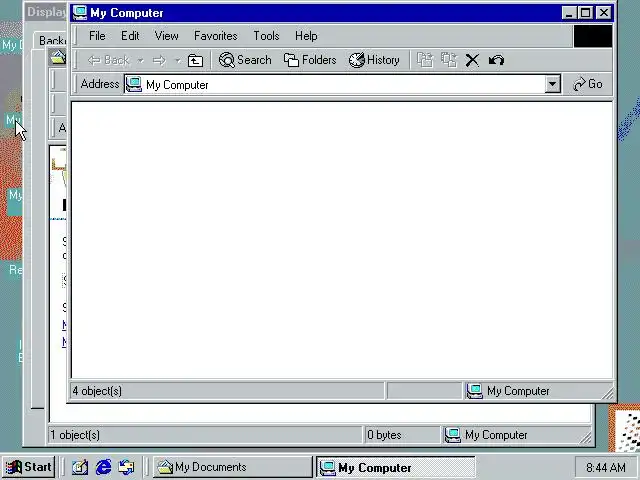Click the Move To toolbar icon
The height and width of the screenshot is (480, 640).
(425, 60)
